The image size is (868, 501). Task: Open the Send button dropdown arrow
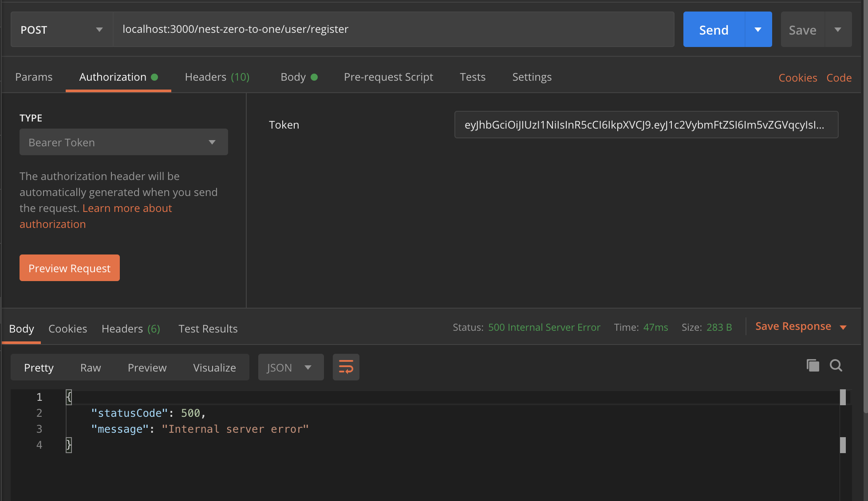tap(758, 30)
